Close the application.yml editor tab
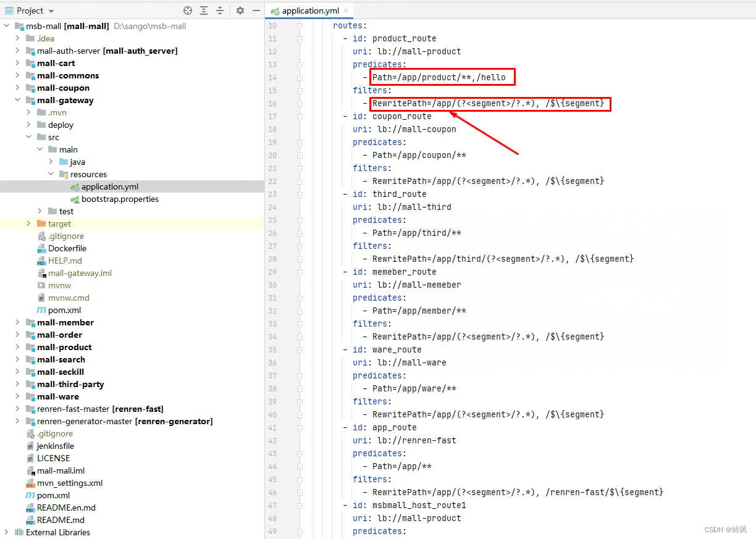 [x=346, y=10]
